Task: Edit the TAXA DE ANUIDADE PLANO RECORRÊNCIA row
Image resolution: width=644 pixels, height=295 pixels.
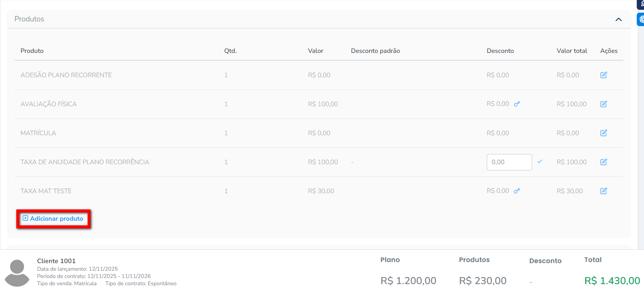Action: (603, 162)
